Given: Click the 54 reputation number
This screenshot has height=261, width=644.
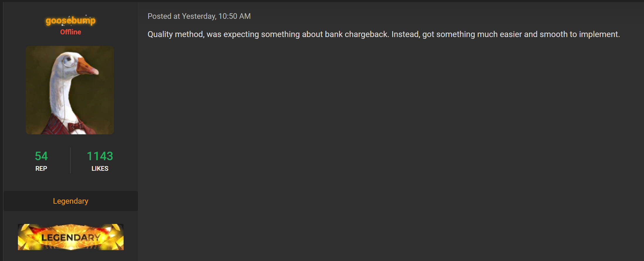Looking at the screenshot, I should point(41,156).
